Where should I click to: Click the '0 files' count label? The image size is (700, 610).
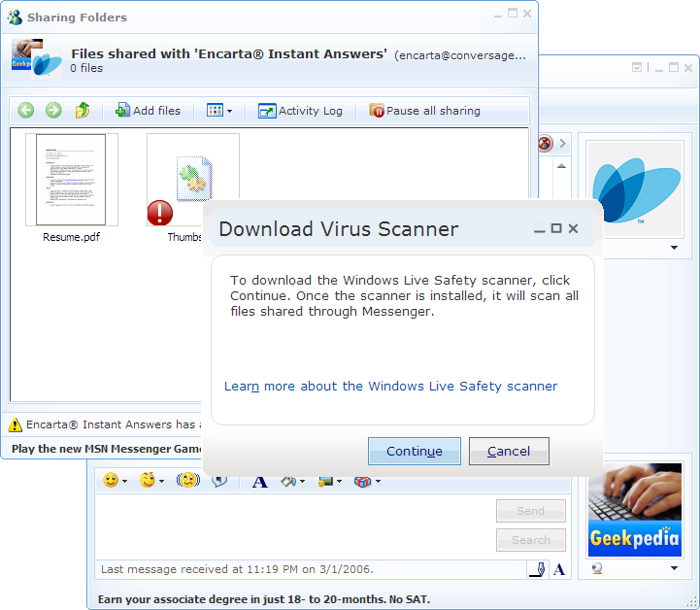pyautogui.click(x=86, y=68)
